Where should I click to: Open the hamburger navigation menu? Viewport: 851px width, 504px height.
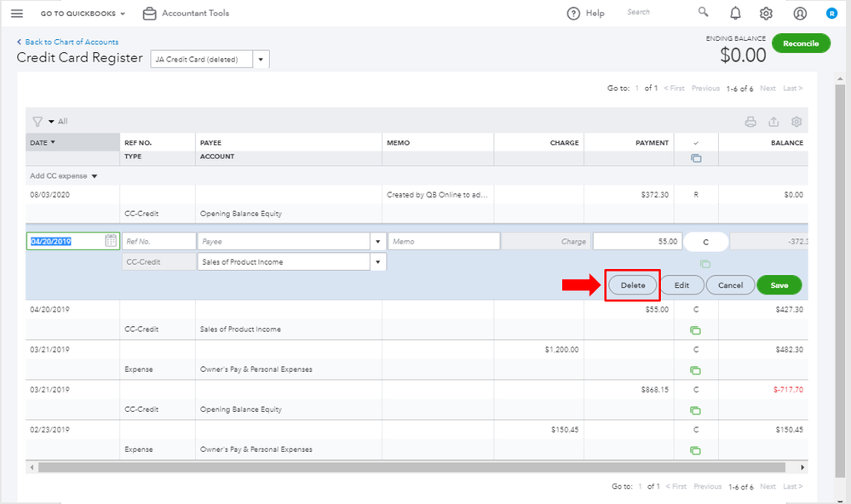17,14
